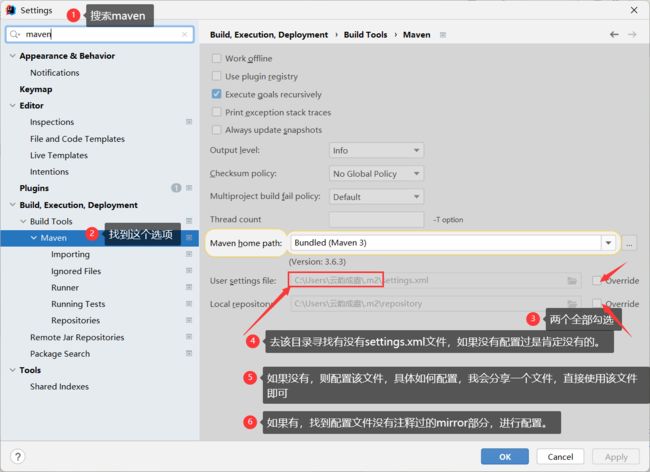Click the settings icon beside Package Search

[189, 353]
